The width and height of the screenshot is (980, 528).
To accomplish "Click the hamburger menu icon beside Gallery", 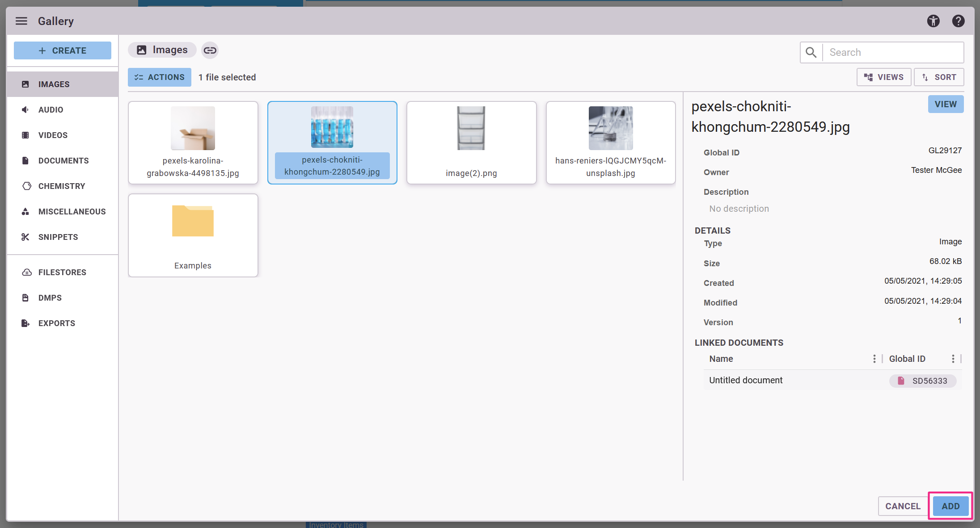I will pyautogui.click(x=21, y=21).
